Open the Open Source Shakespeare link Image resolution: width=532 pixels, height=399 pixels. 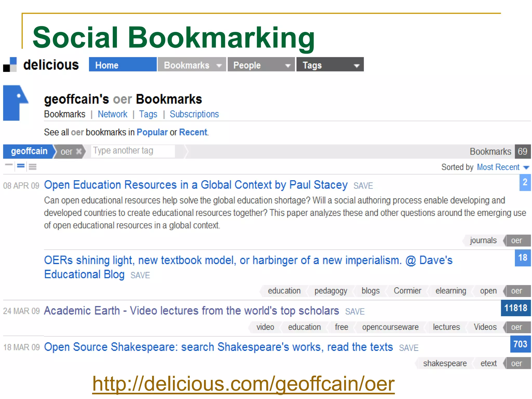(218, 347)
